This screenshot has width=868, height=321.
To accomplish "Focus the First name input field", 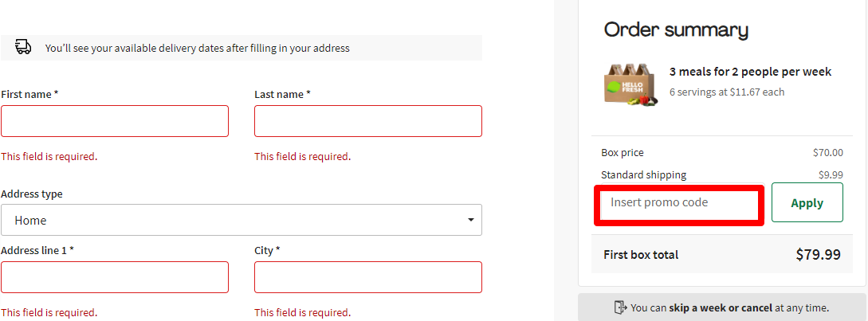I will pos(115,121).
